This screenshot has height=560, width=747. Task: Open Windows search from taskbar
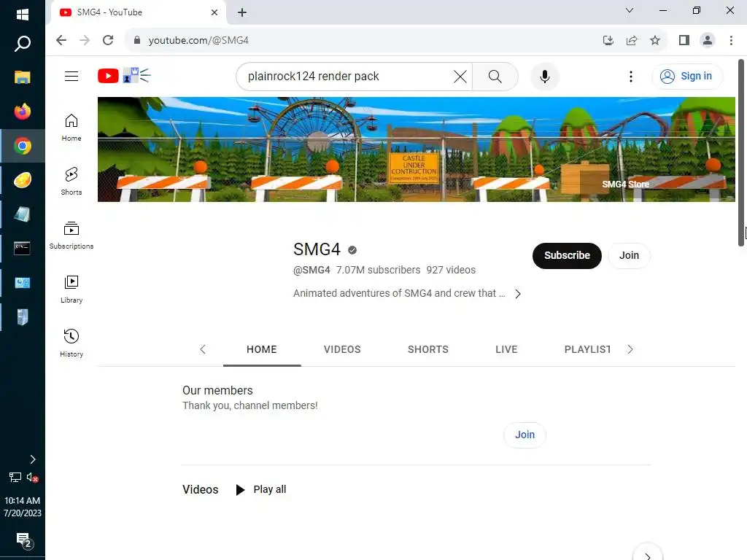(23, 44)
